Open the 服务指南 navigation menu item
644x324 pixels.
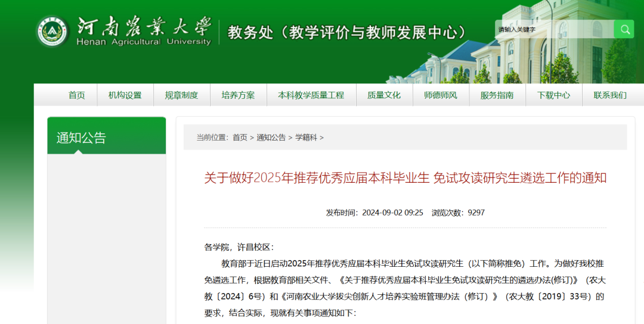coord(497,95)
